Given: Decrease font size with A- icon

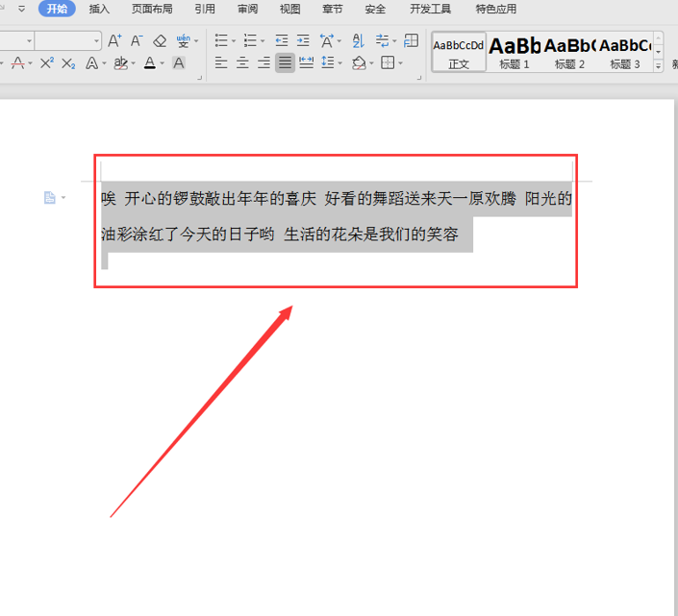Looking at the screenshot, I should coord(137,41).
